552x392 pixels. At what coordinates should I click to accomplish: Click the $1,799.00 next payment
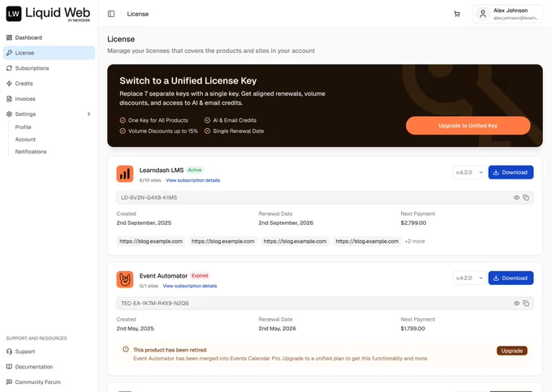[412, 329]
